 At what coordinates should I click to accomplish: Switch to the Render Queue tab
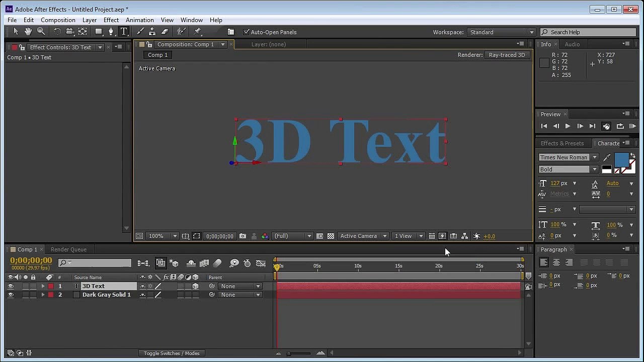[68, 249]
